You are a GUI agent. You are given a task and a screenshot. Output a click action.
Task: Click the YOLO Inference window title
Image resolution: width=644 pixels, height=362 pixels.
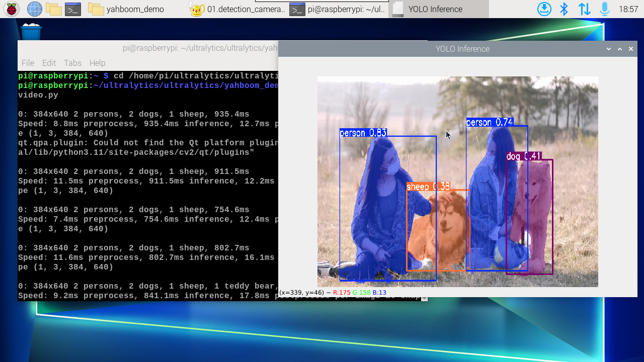click(462, 49)
